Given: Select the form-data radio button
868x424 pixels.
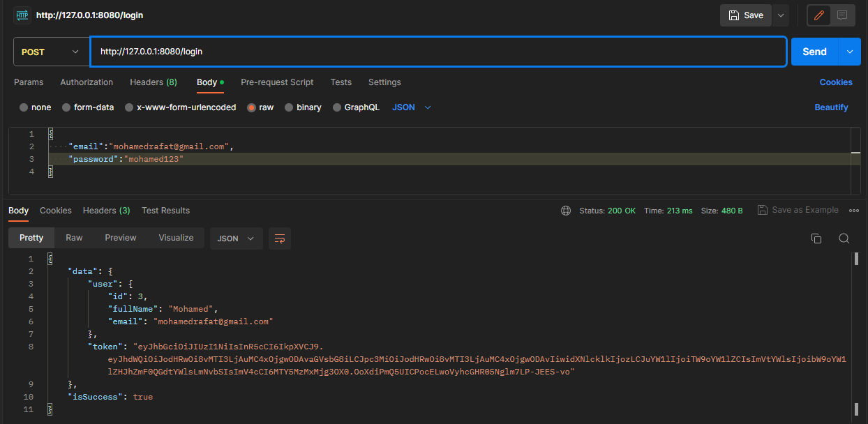Looking at the screenshot, I should tap(66, 107).
